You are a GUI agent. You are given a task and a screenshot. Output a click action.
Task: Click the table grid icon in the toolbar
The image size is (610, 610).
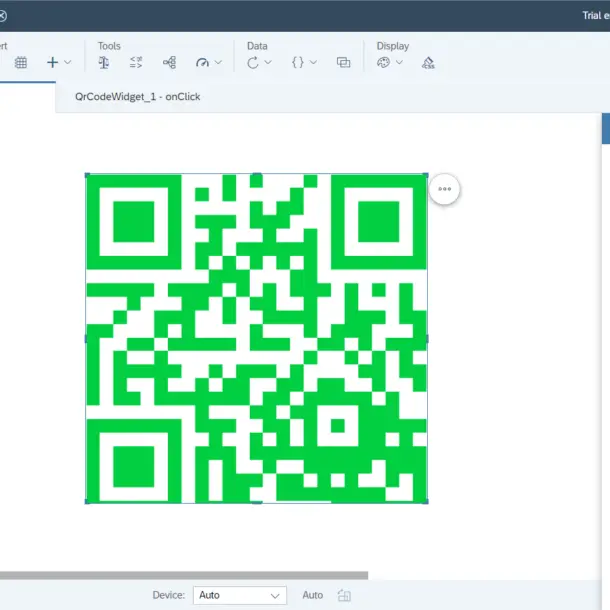pos(21,63)
